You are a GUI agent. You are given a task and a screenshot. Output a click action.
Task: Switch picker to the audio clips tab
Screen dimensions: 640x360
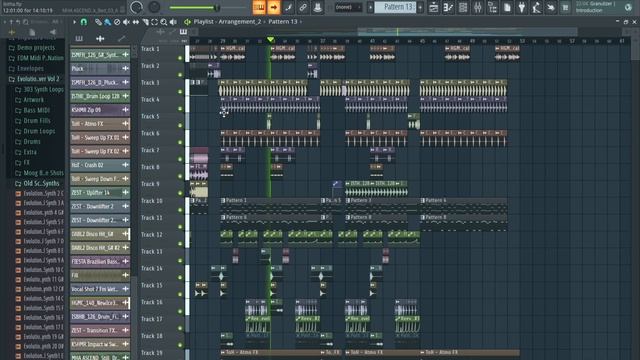coord(100,38)
